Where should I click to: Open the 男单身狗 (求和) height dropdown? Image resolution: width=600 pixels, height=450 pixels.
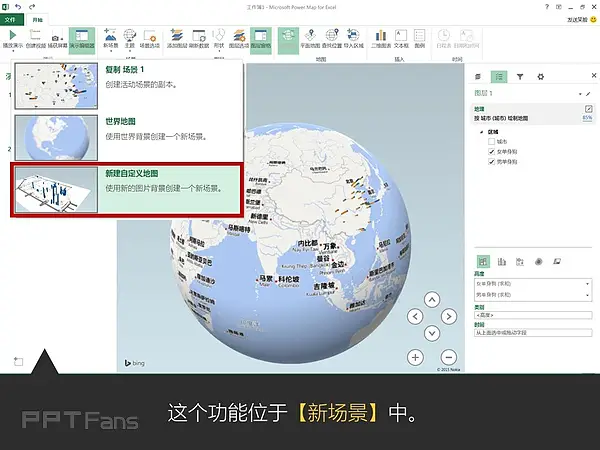[x=588, y=295]
